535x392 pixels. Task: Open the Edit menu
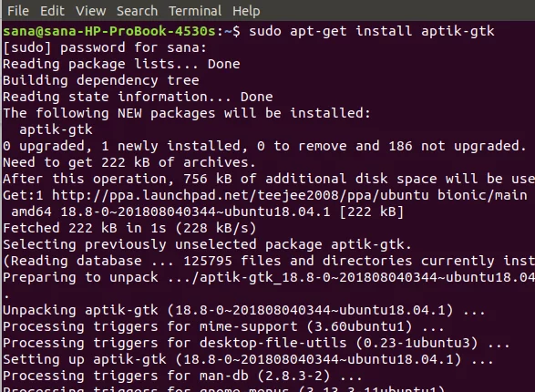tap(52, 11)
